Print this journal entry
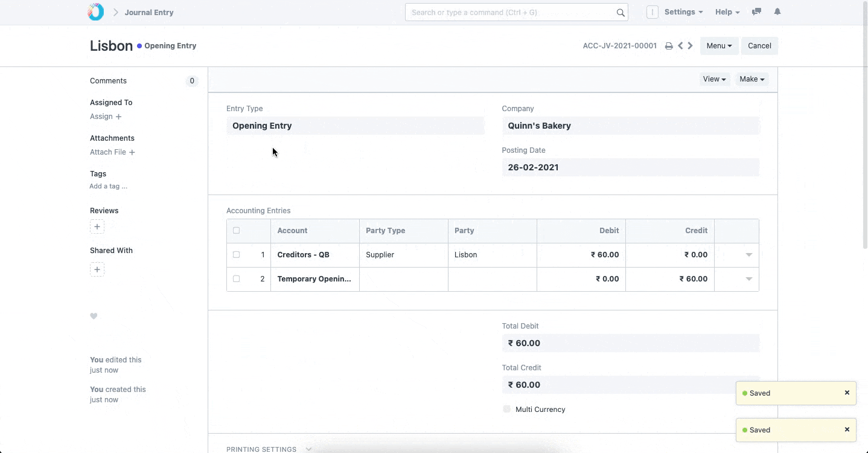Image resolution: width=868 pixels, height=453 pixels. [669, 46]
